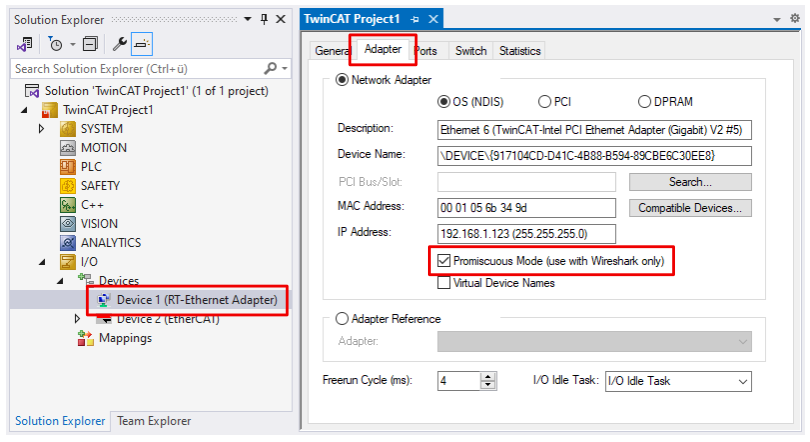Switch to the Adapter tab

383,49
